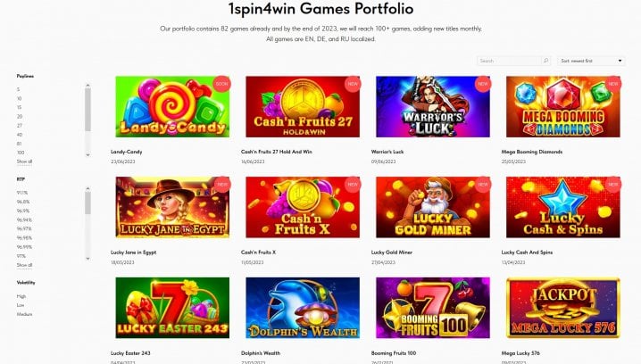Click up arrow of Paylines filter scrollbar
Viewport: 641px width, 364px height.
[87, 86]
